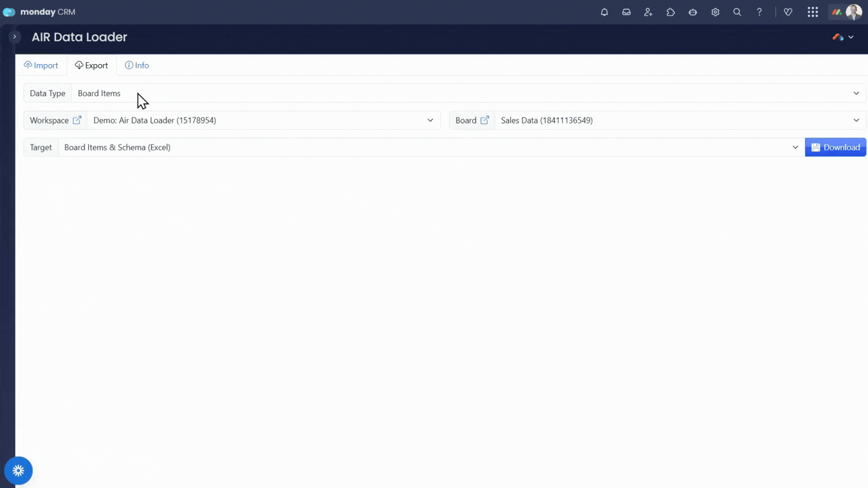The width and height of the screenshot is (868, 488).
Task: Expand the Workspace selection dropdown
Action: click(264, 120)
